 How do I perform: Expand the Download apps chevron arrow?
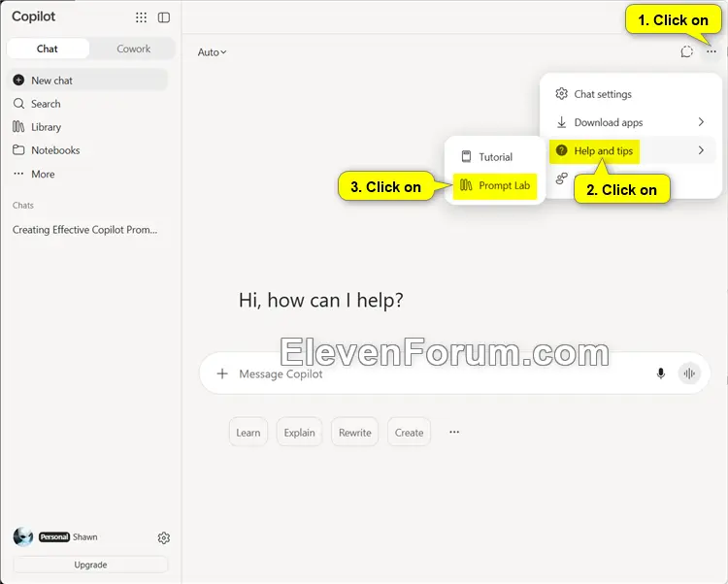click(x=701, y=122)
